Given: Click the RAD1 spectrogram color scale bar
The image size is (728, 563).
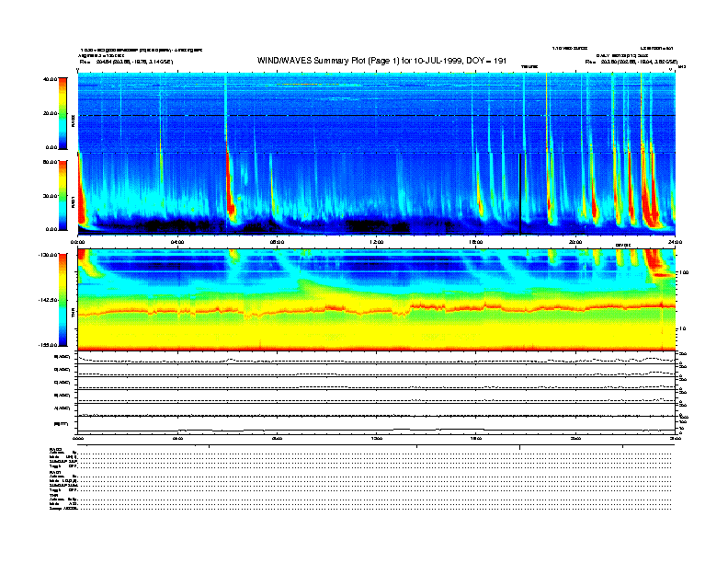Looking at the screenshot, I should click(x=63, y=194).
